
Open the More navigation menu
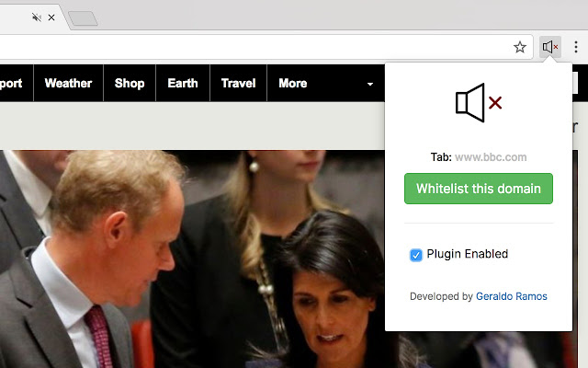click(x=293, y=83)
